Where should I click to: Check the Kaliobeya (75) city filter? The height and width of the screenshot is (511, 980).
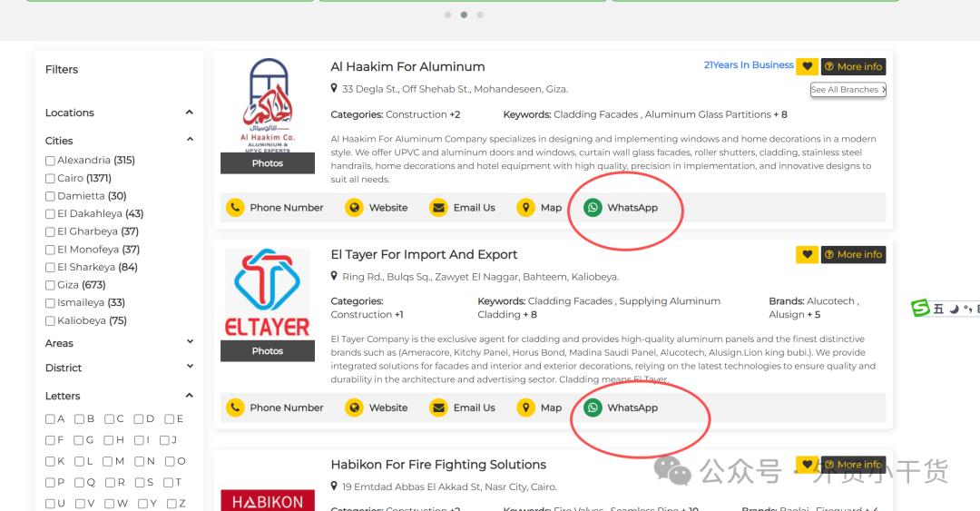tap(50, 321)
